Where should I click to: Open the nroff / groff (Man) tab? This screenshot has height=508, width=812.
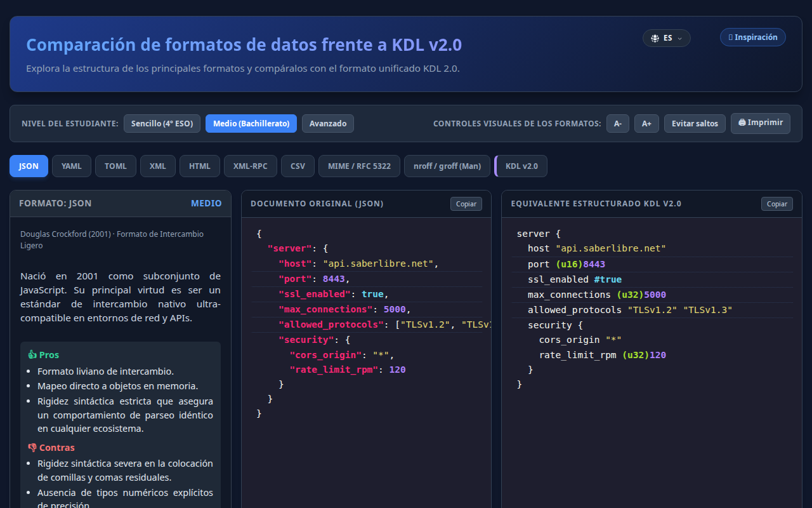[447, 166]
